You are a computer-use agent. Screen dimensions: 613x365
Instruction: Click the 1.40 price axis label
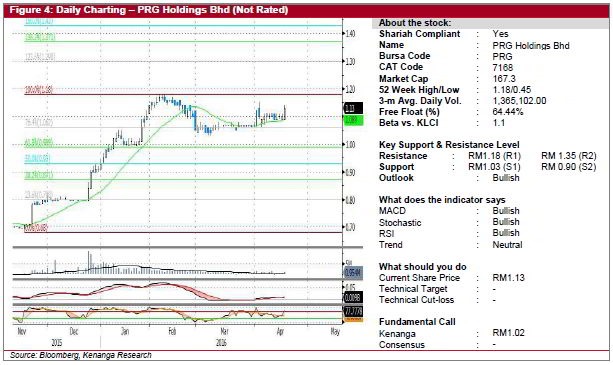[350, 34]
